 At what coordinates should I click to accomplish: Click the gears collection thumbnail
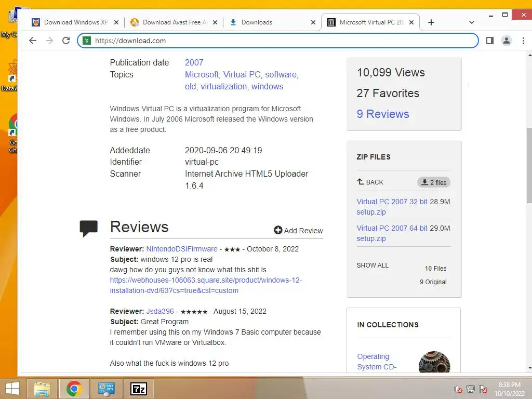point(434,362)
